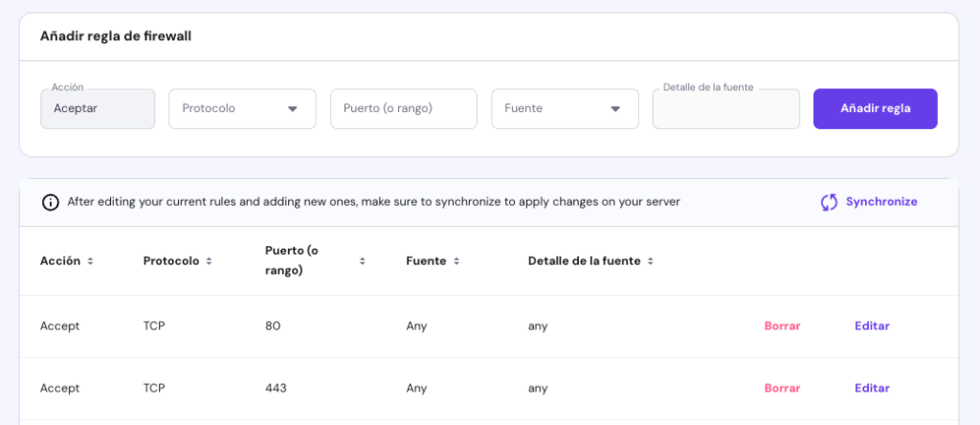Focus the Puerto (o rango) input
Viewport: 980px width, 425px height.
pyautogui.click(x=403, y=109)
